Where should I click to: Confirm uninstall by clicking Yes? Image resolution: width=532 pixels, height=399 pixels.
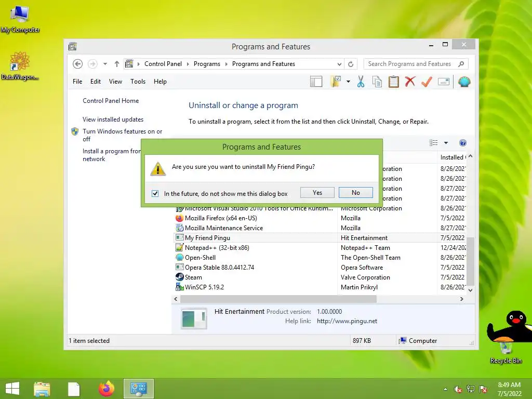[317, 193]
